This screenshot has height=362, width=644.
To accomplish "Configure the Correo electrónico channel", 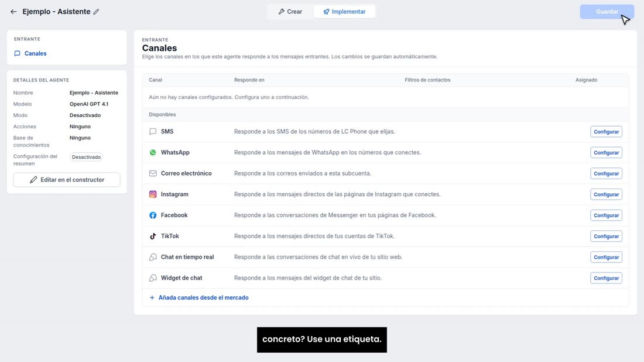I will pyautogui.click(x=606, y=173).
